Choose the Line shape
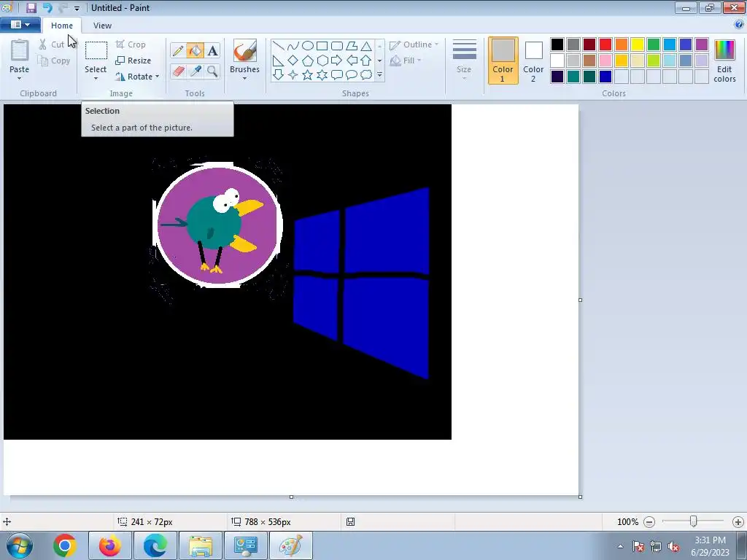747x560 pixels. point(278,46)
